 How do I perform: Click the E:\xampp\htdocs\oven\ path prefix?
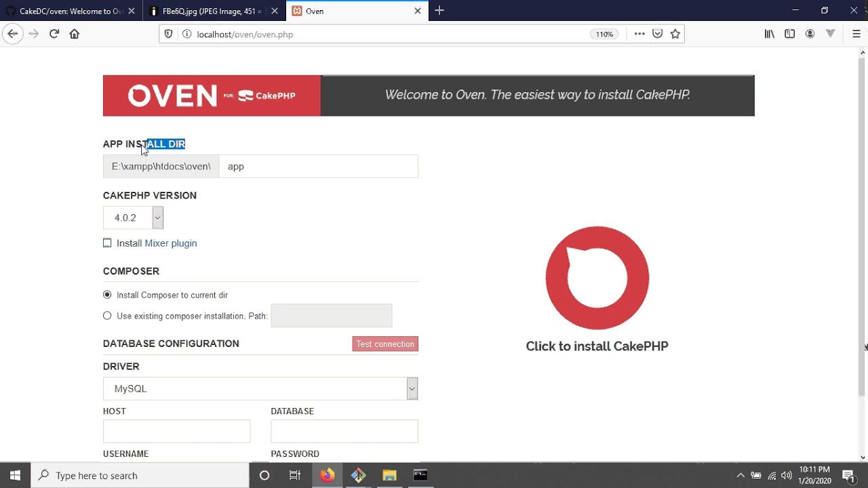click(161, 166)
